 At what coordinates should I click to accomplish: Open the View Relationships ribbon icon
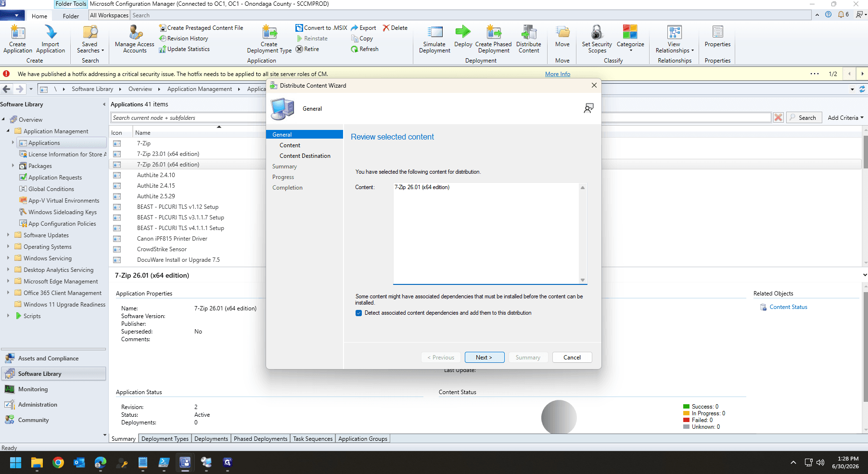click(x=675, y=38)
